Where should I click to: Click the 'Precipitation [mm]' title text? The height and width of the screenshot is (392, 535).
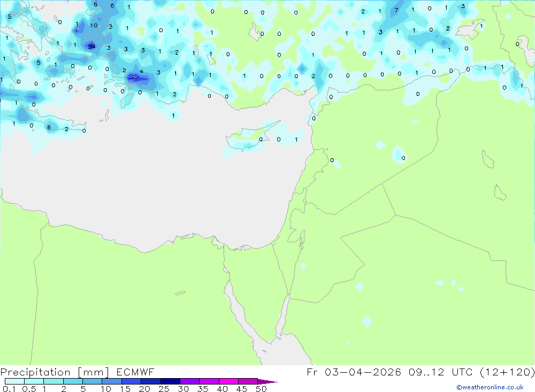pyautogui.click(x=55, y=372)
